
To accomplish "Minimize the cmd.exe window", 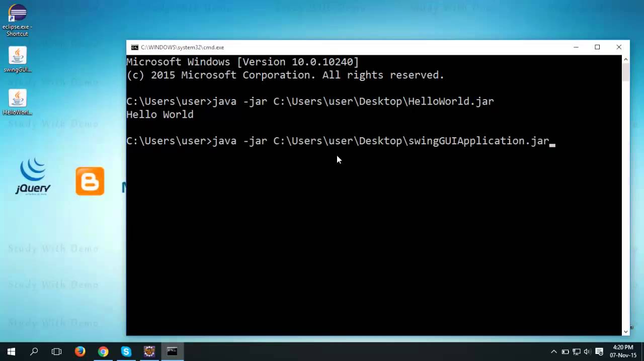I will [576, 47].
